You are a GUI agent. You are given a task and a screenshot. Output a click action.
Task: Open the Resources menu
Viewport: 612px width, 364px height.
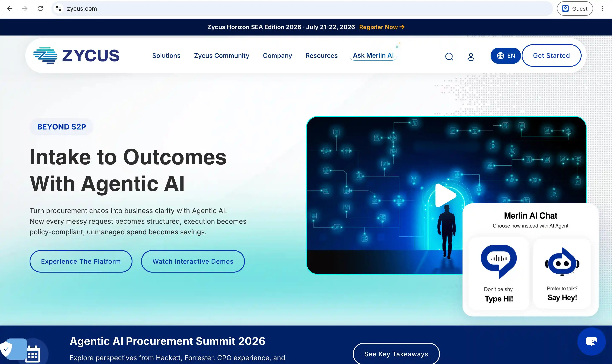[322, 56]
